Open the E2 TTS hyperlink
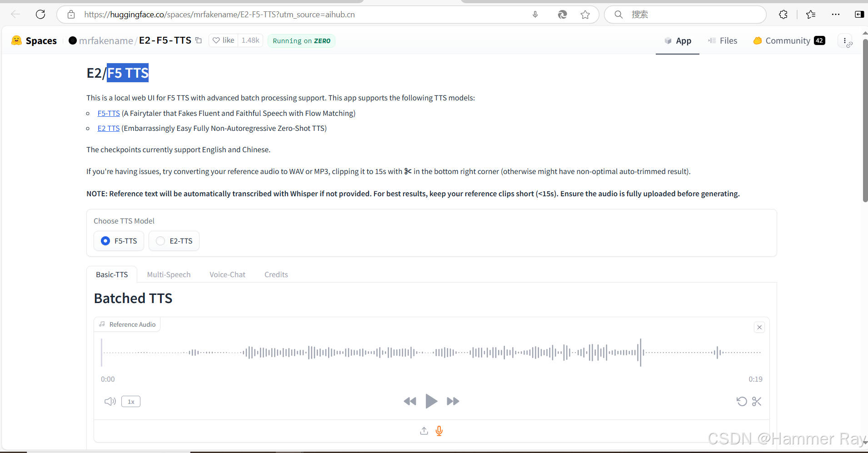Image resolution: width=868 pixels, height=453 pixels. tap(109, 128)
